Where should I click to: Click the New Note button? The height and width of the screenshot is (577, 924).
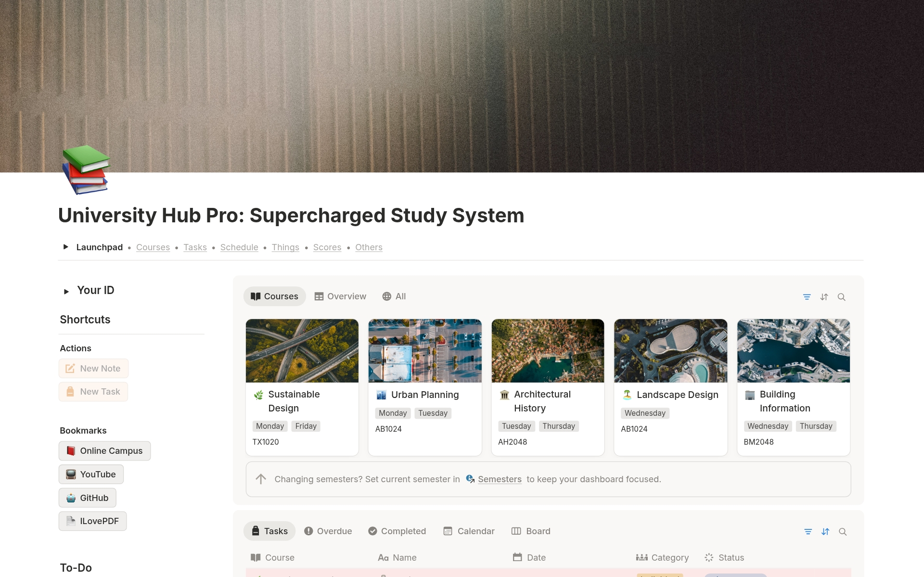pyautogui.click(x=93, y=369)
